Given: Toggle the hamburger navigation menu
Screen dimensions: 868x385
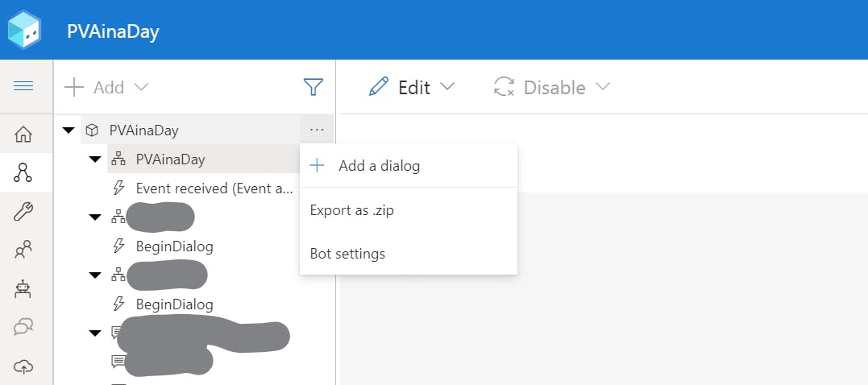Looking at the screenshot, I should (23, 86).
